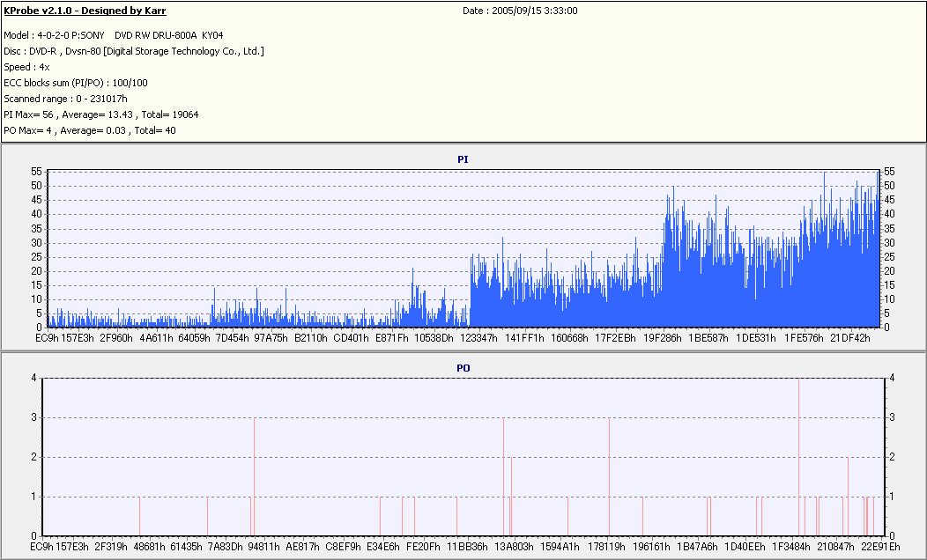
Task: Click PI axis label 64059h
Action: (x=194, y=338)
